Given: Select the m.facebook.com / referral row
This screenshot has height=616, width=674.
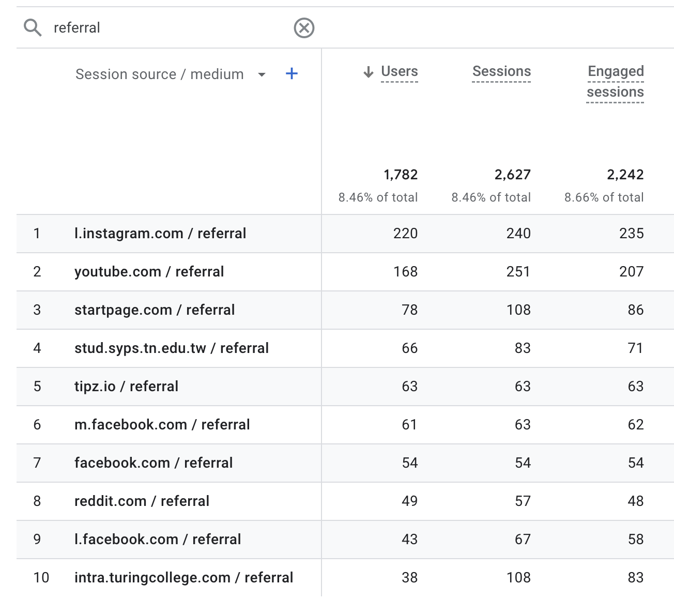Looking at the screenshot, I should pos(345,425).
